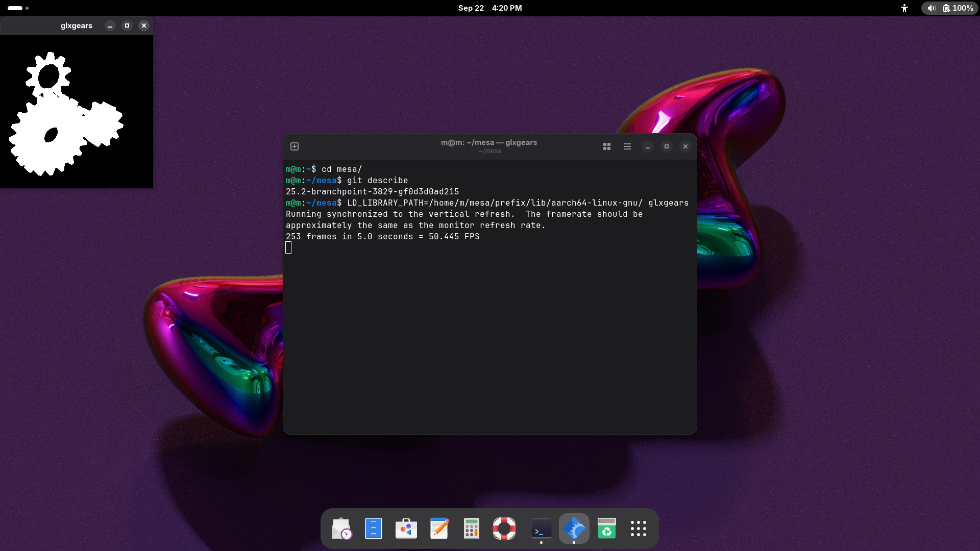The height and width of the screenshot is (551, 980).
Task: Focus the glxgears app dock icon
Action: point(574,529)
